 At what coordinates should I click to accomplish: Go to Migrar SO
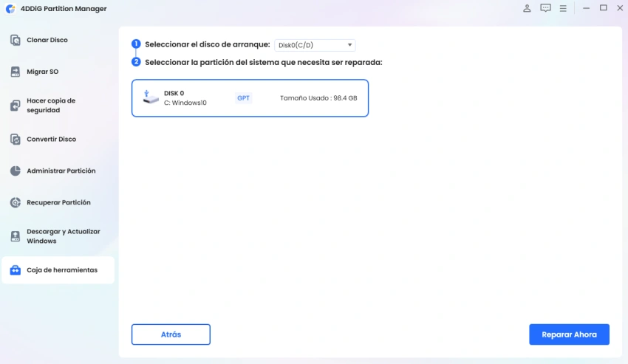click(58, 72)
